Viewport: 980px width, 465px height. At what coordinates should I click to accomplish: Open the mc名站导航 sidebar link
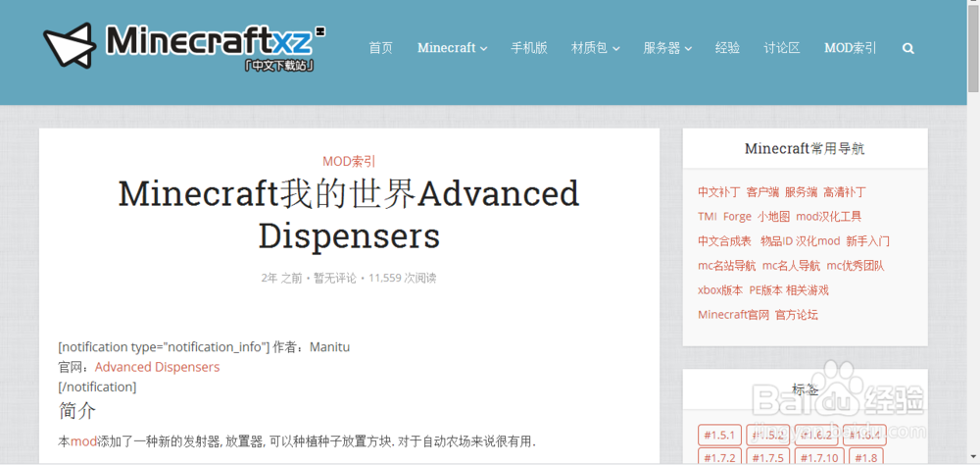727,266
